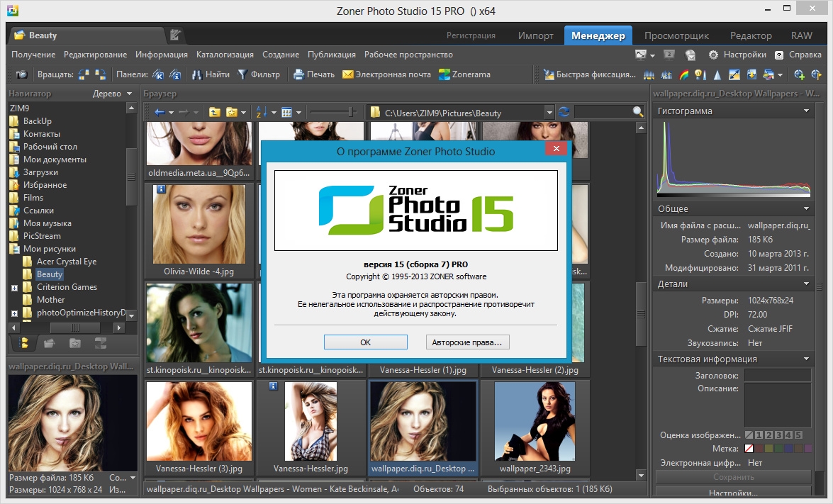Open the Дерево navigator mode dropdown

point(112,94)
